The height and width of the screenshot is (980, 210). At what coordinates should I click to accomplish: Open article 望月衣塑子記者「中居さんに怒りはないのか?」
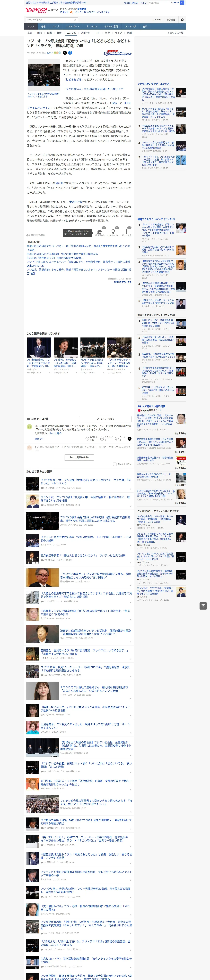pyautogui.click(x=83, y=555)
